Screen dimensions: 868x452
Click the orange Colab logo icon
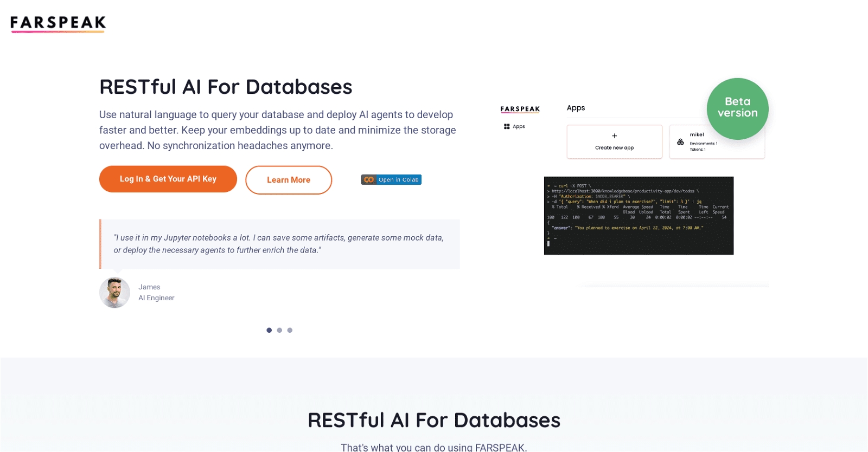click(x=369, y=179)
